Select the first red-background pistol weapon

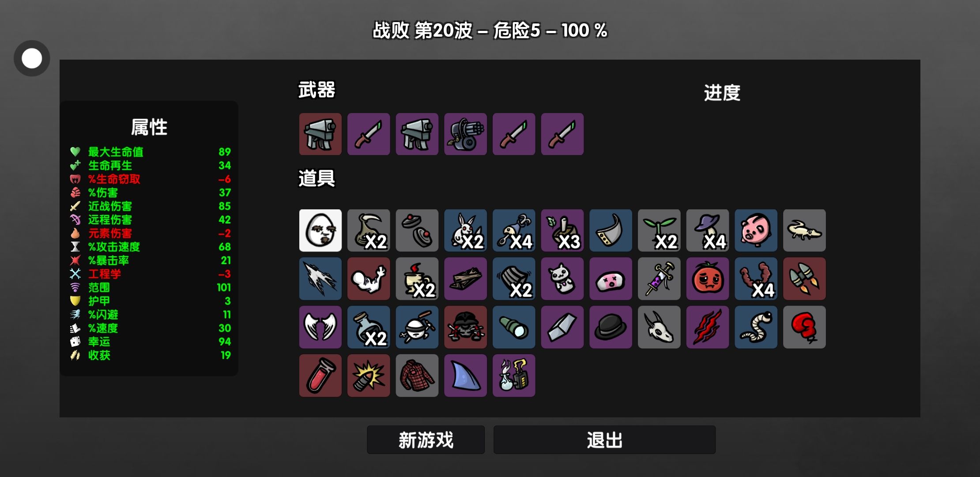coord(320,134)
